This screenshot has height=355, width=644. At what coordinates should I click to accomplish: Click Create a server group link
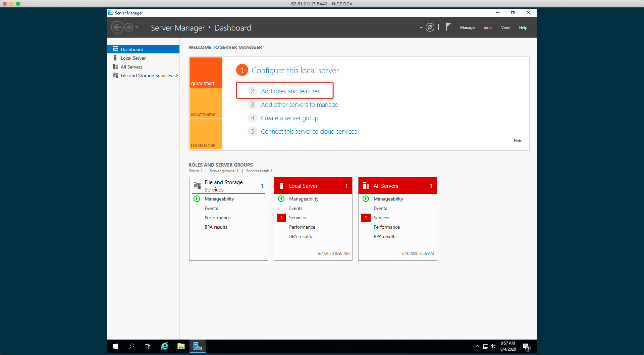click(289, 118)
